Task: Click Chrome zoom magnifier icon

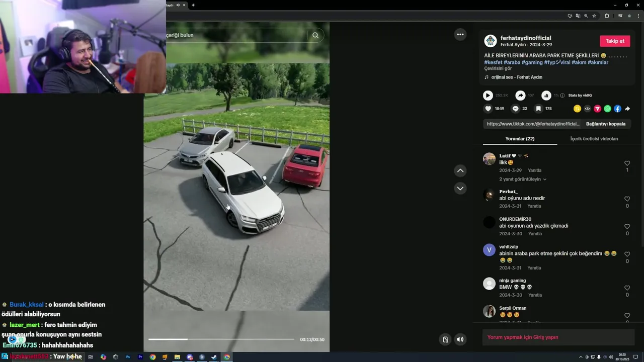Action: click(x=586, y=16)
